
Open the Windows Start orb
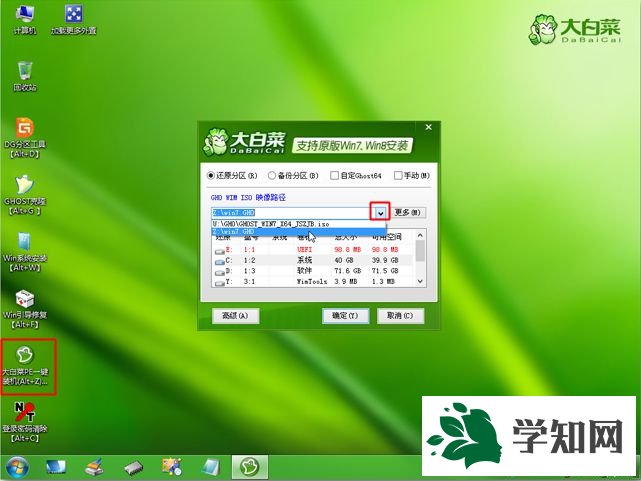[17, 468]
